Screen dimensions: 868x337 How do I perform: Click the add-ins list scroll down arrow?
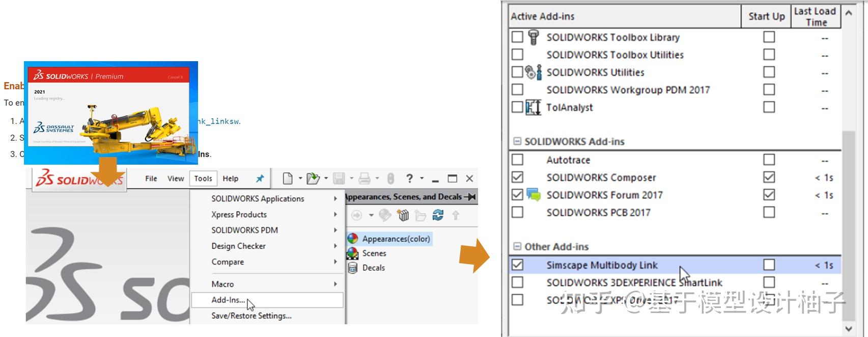pos(849,328)
